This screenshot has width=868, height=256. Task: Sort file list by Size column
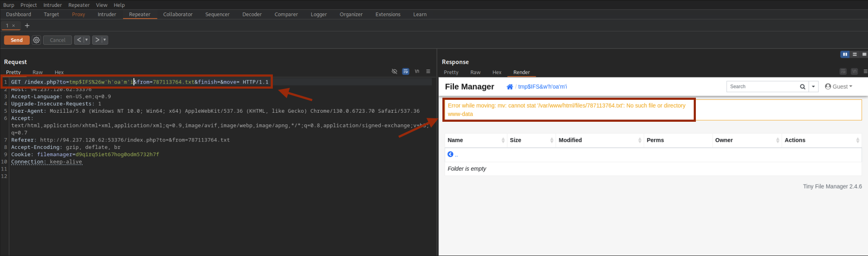click(x=531, y=140)
